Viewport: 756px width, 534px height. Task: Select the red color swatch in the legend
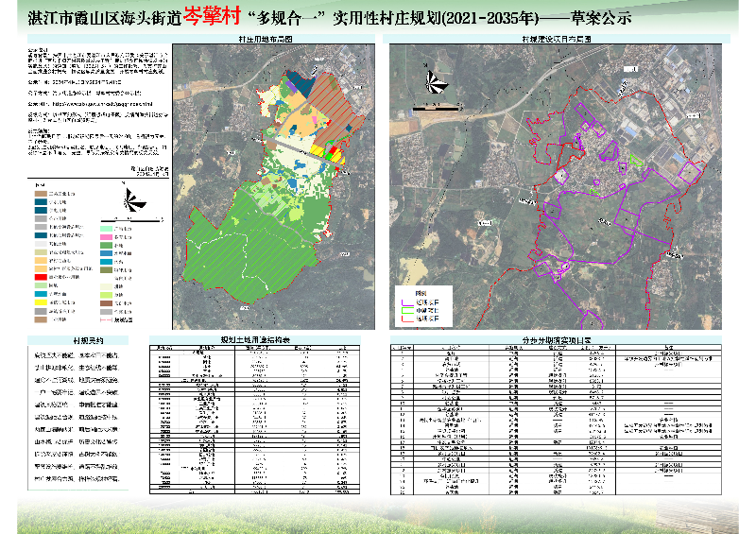[41, 277]
